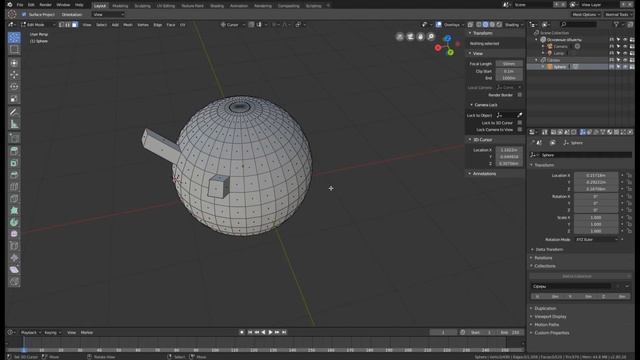
Task: Hide the Sphere object via its eye icon
Action: click(x=625, y=67)
